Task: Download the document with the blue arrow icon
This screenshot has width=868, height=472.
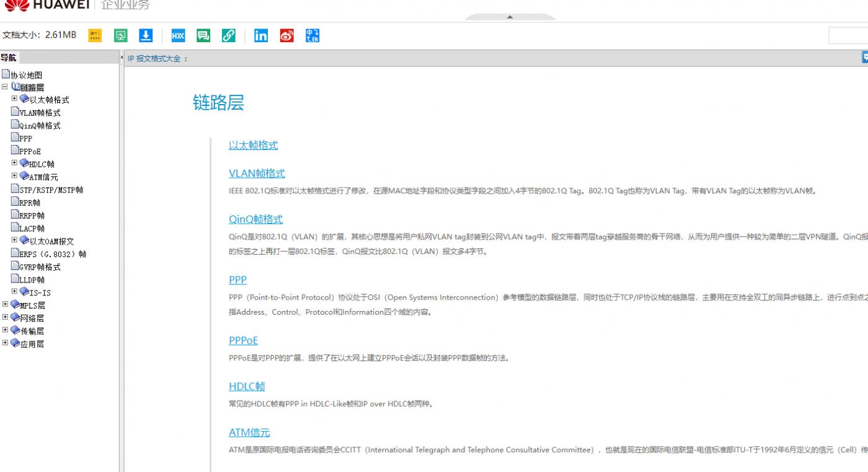Action: point(146,35)
